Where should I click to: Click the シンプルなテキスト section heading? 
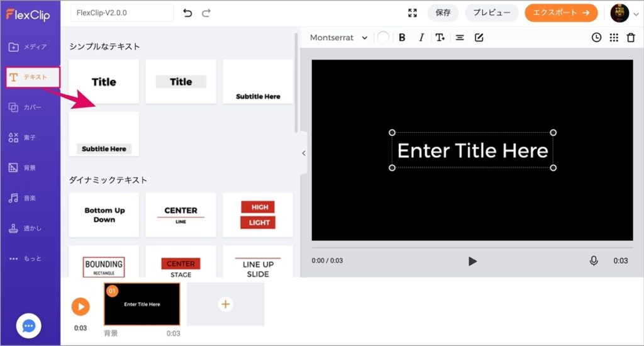click(104, 47)
